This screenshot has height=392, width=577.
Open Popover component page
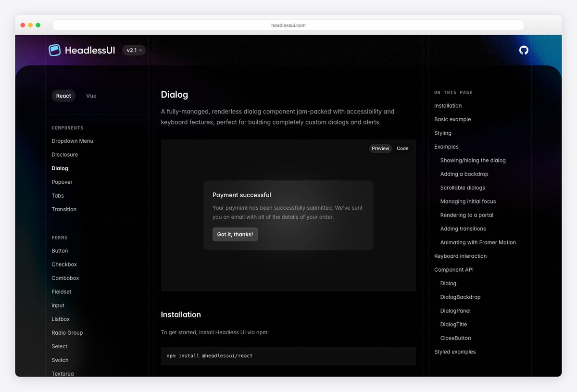(62, 182)
